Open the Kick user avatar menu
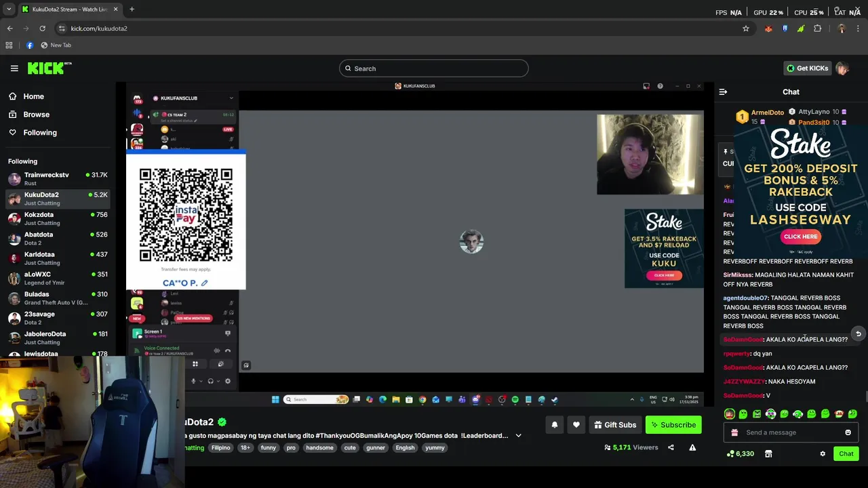 pos(842,68)
